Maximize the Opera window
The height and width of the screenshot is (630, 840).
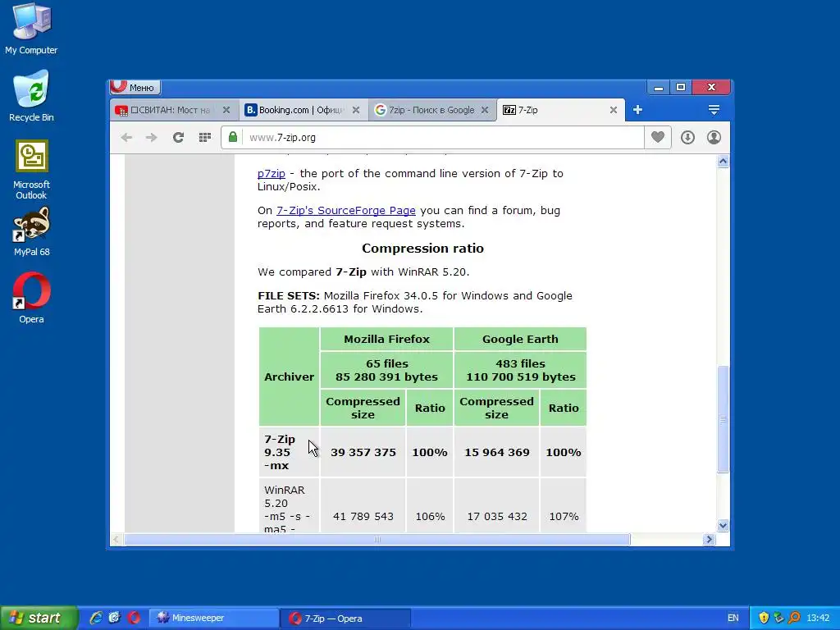click(681, 87)
